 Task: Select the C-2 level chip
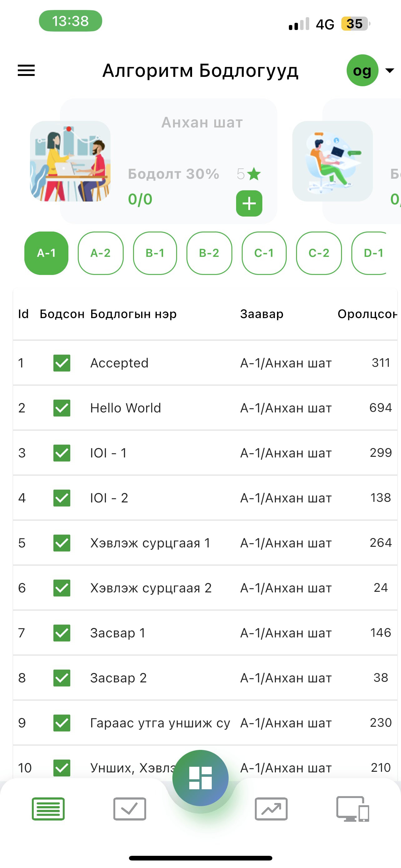point(319,253)
